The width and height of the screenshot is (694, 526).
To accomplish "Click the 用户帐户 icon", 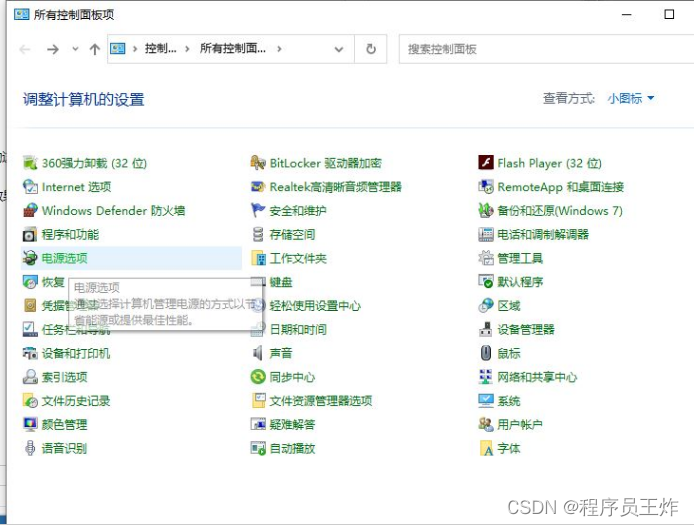I will click(x=486, y=425).
